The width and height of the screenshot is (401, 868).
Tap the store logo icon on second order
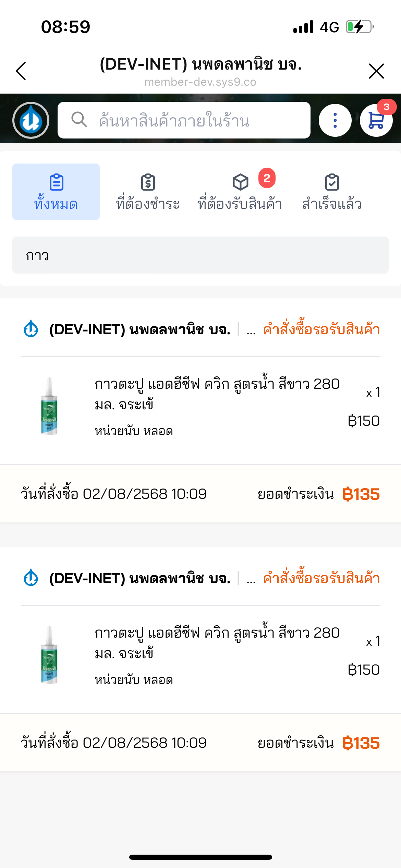click(31, 578)
